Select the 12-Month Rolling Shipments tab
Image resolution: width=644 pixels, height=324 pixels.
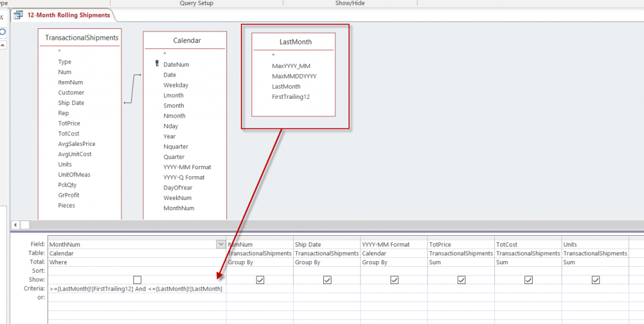pos(68,15)
